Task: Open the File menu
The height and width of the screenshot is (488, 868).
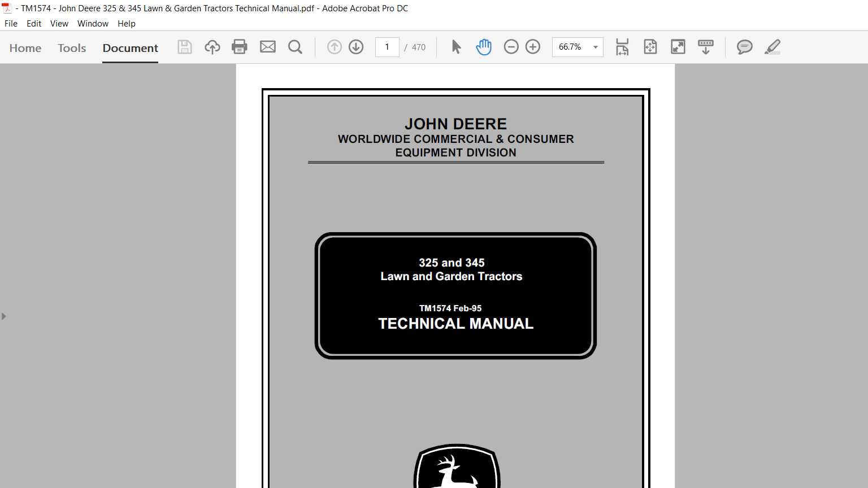Action: 11,24
